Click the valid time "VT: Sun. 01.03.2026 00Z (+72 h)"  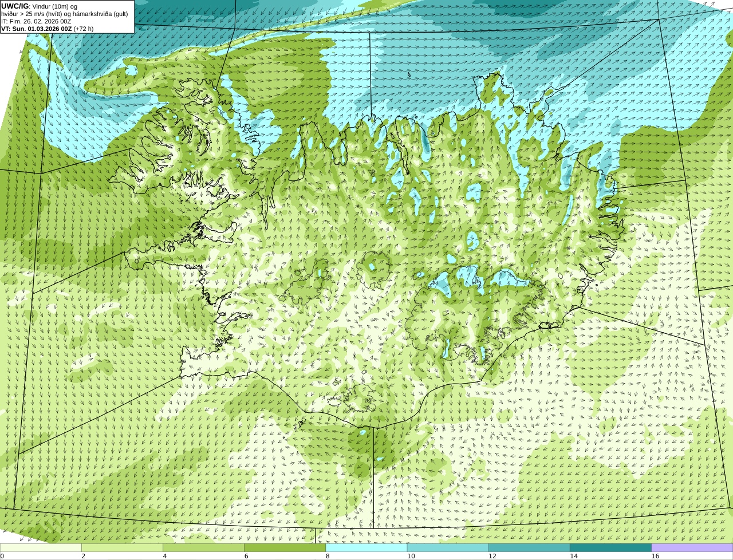pyautogui.click(x=47, y=29)
